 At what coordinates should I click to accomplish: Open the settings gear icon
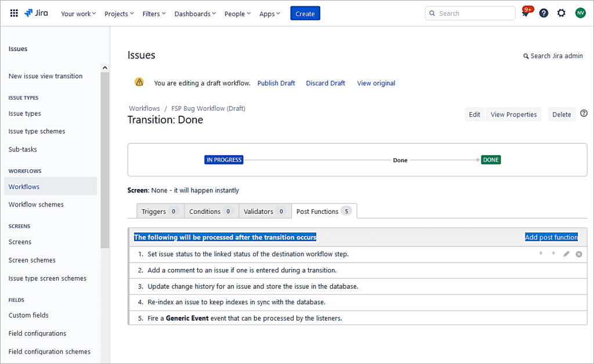click(561, 13)
